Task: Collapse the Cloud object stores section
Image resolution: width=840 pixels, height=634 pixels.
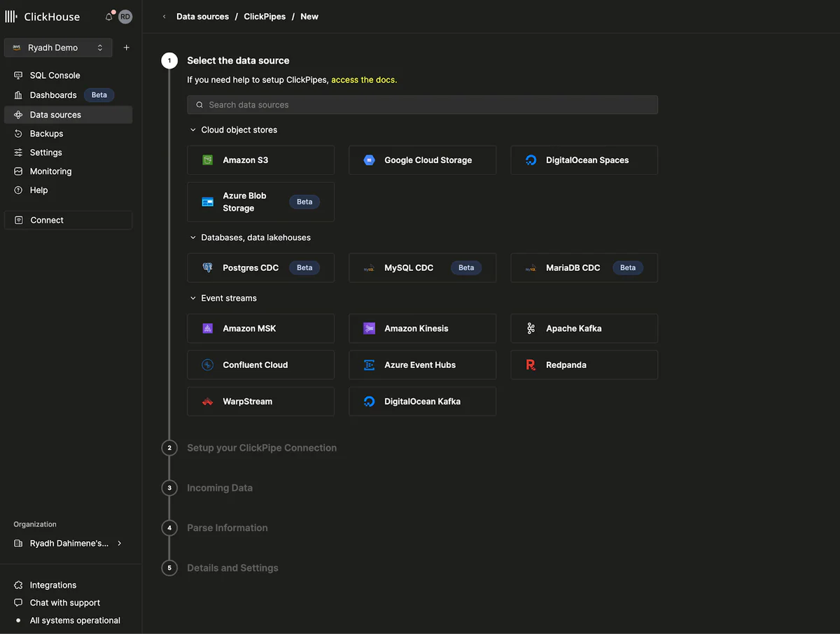Action: click(192, 129)
